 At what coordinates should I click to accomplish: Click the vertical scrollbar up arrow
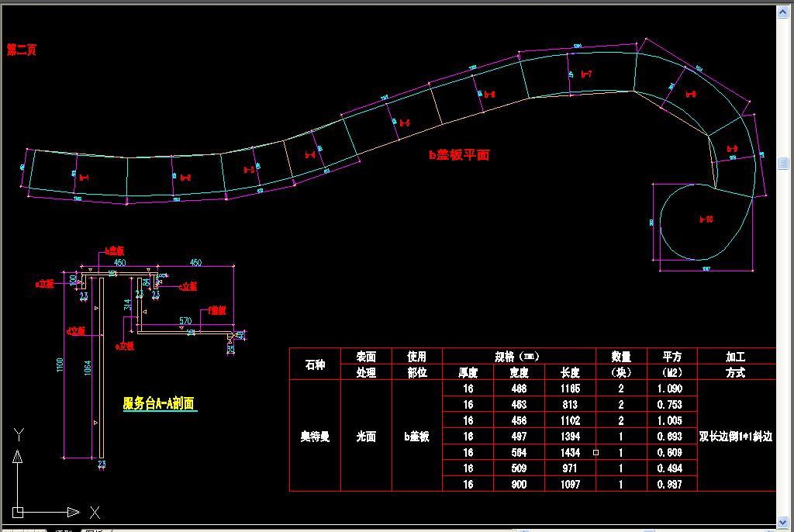click(x=782, y=11)
